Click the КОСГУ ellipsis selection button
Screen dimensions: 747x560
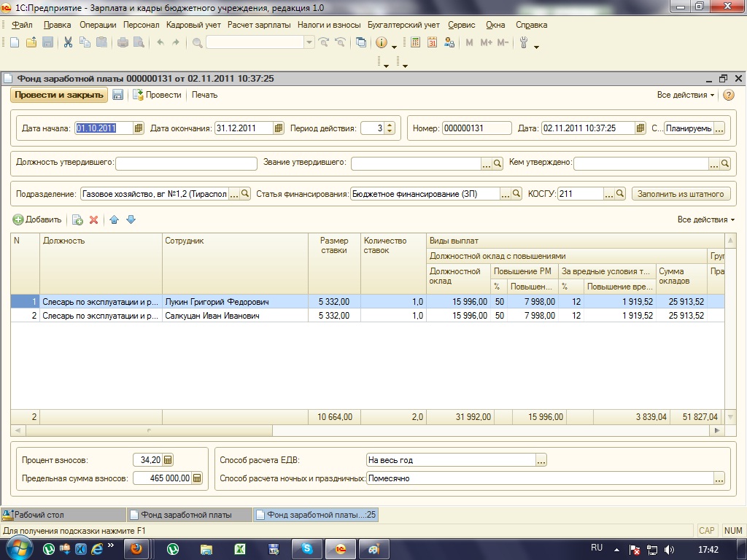pyautogui.click(x=609, y=194)
